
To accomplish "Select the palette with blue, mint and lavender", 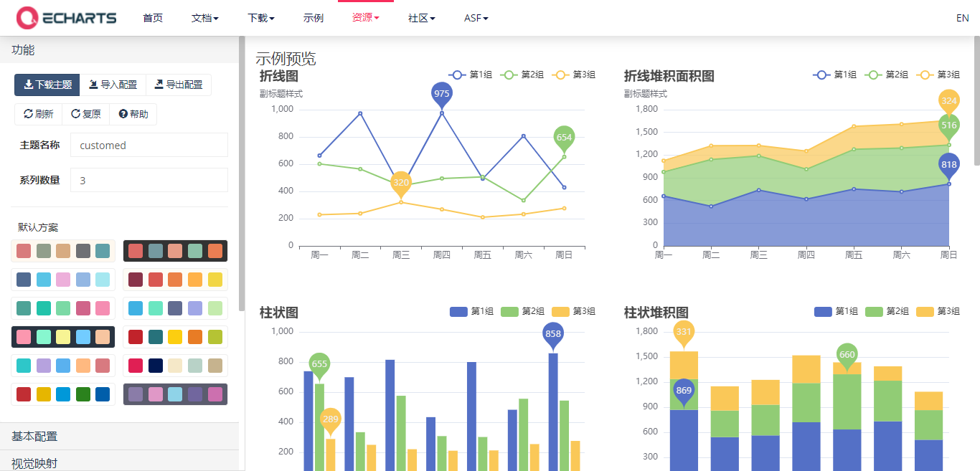I will (175, 308).
